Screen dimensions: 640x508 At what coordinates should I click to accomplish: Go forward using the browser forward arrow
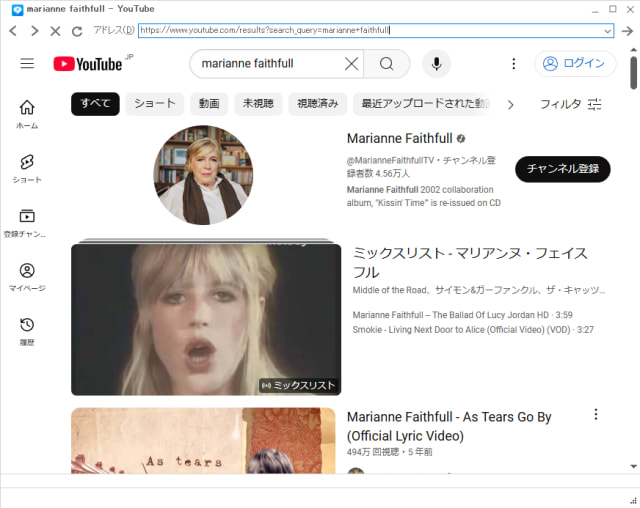(34, 31)
